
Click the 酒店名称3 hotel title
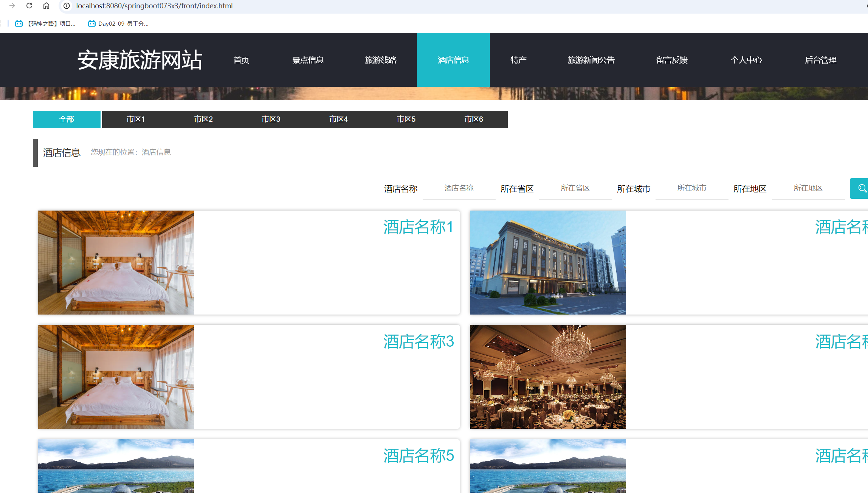pos(418,341)
